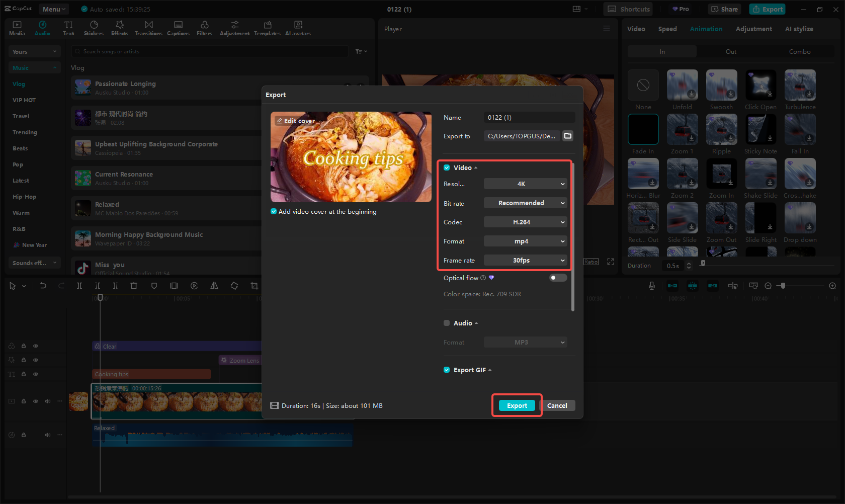Open the folder picker for the export path
845x504 pixels.
pyautogui.click(x=568, y=136)
